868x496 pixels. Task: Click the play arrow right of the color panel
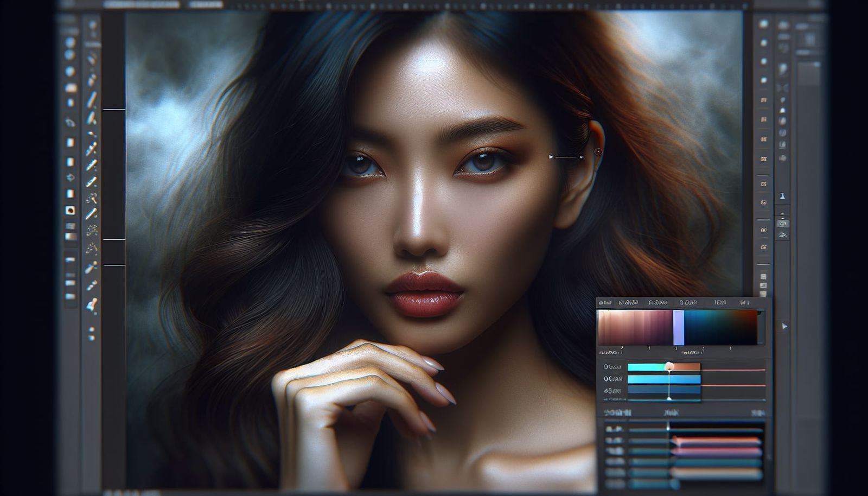tap(784, 326)
